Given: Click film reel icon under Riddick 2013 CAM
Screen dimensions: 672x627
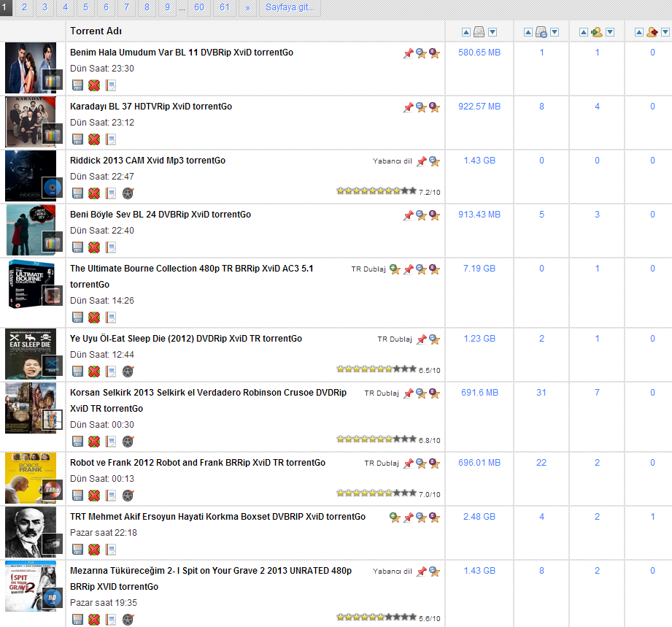Looking at the screenshot, I should tap(128, 193).
